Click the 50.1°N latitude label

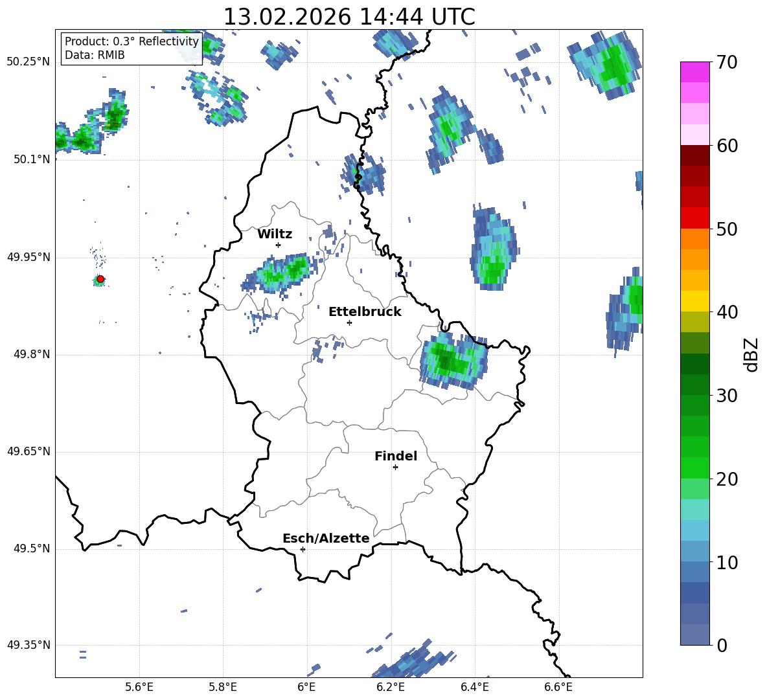(x=32, y=159)
